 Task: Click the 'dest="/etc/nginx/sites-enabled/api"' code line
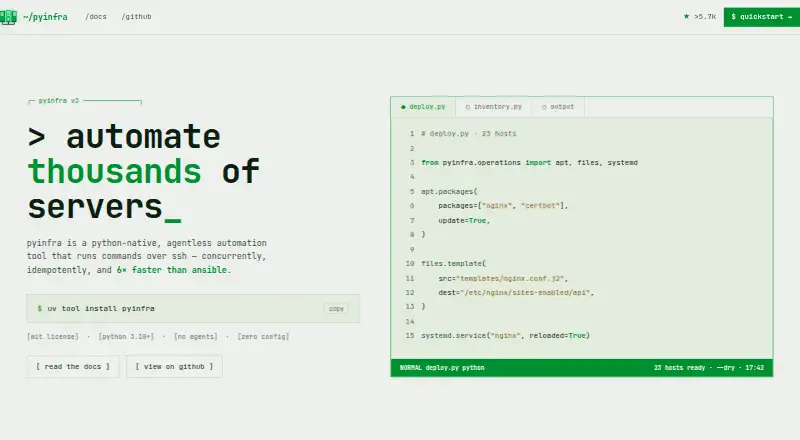516,292
